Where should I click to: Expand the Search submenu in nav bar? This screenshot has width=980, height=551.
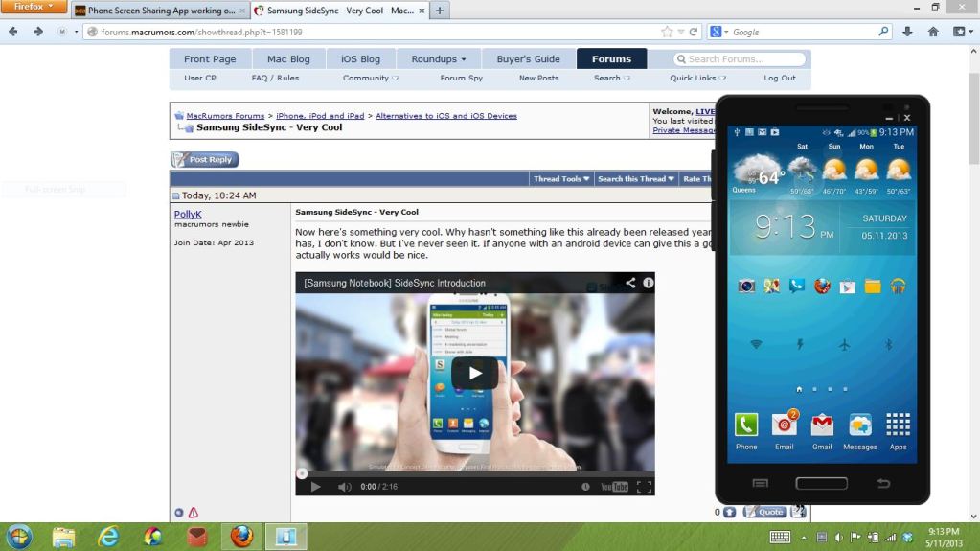click(x=611, y=79)
